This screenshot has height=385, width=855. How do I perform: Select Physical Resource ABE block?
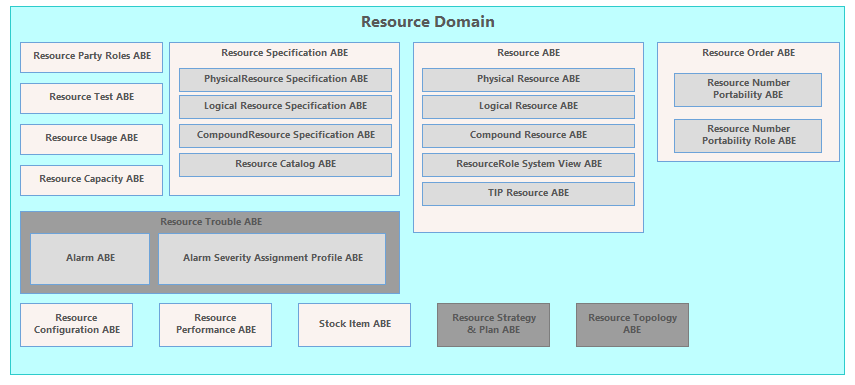(x=528, y=80)
